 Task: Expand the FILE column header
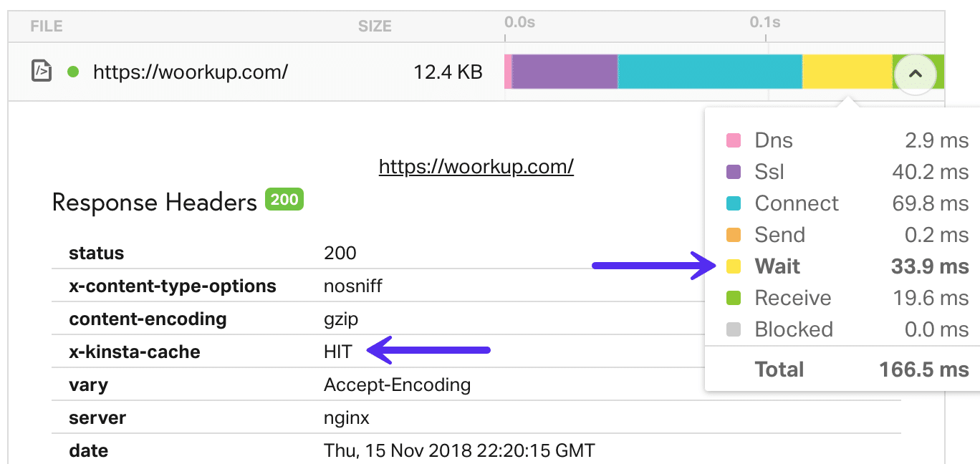[45, 26]
